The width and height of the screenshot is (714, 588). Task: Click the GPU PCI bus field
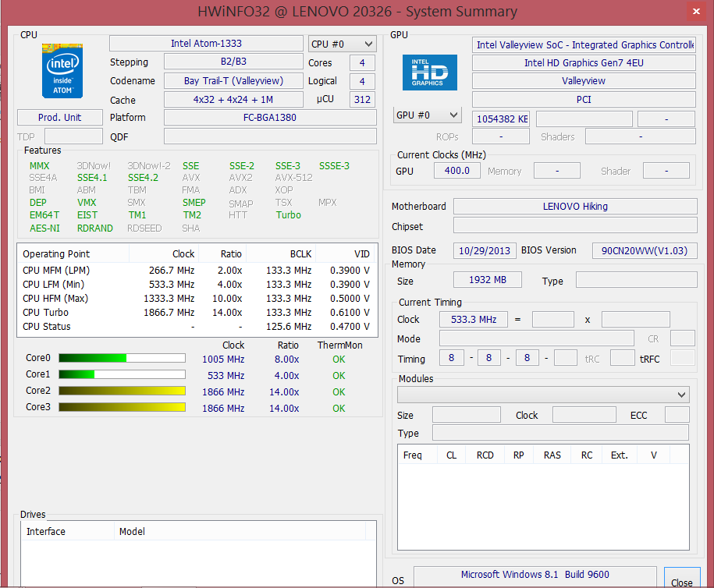(x=584, y=99)
